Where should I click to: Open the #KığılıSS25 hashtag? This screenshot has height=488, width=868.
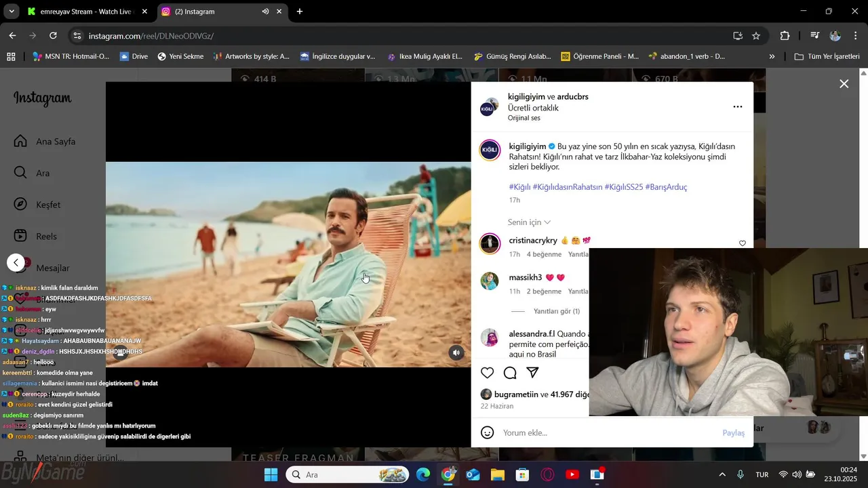623,186
